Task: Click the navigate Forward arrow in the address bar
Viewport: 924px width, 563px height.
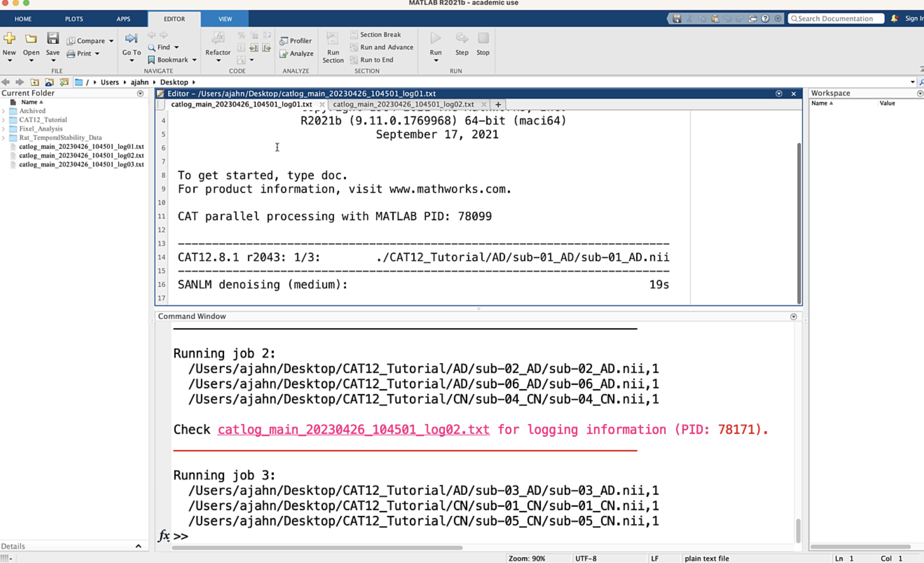Action: [19, 82]
